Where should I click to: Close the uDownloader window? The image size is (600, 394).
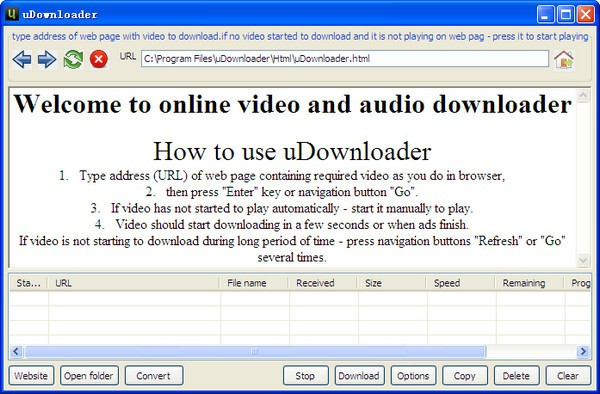tap(585, 15)
